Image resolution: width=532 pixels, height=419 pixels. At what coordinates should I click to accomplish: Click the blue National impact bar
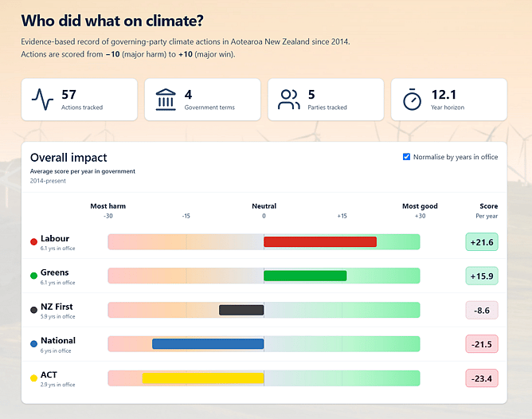coord(208,343)
